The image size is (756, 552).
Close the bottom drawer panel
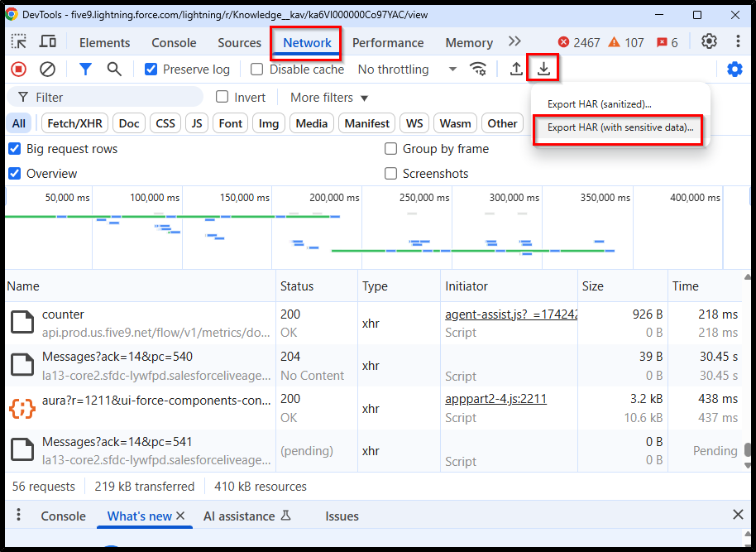coord(738,515)
